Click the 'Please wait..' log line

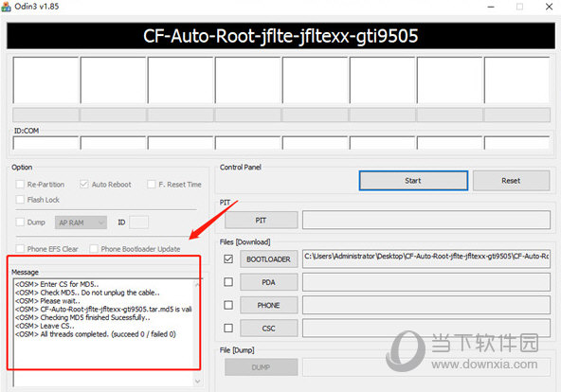[x=47, y=301]
